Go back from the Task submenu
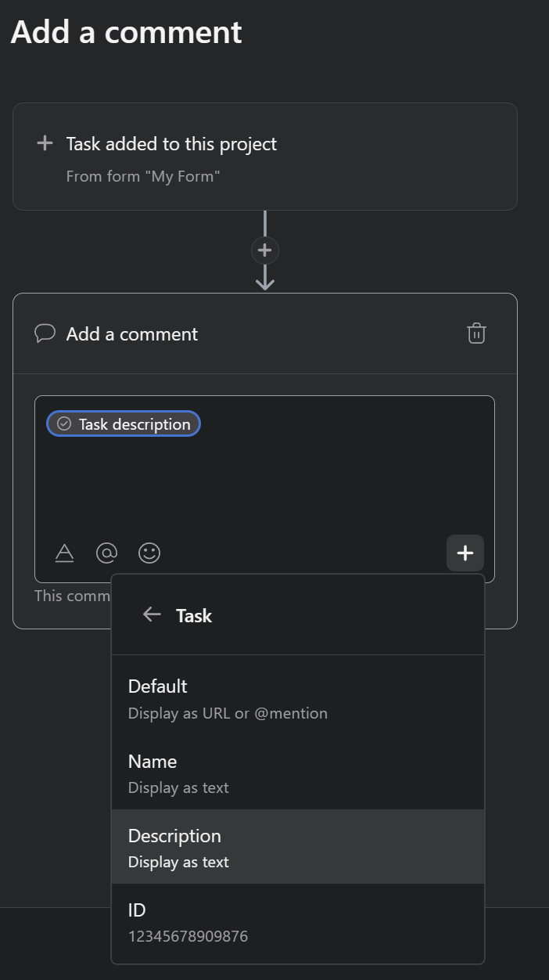Image resolution: width=549 pixels, height=980 pixels. 152,614
